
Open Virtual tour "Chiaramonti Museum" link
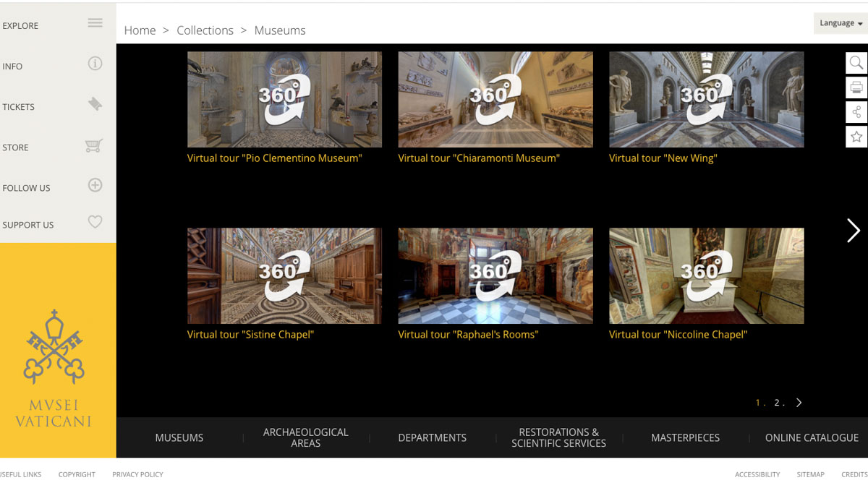click(479, 158)
